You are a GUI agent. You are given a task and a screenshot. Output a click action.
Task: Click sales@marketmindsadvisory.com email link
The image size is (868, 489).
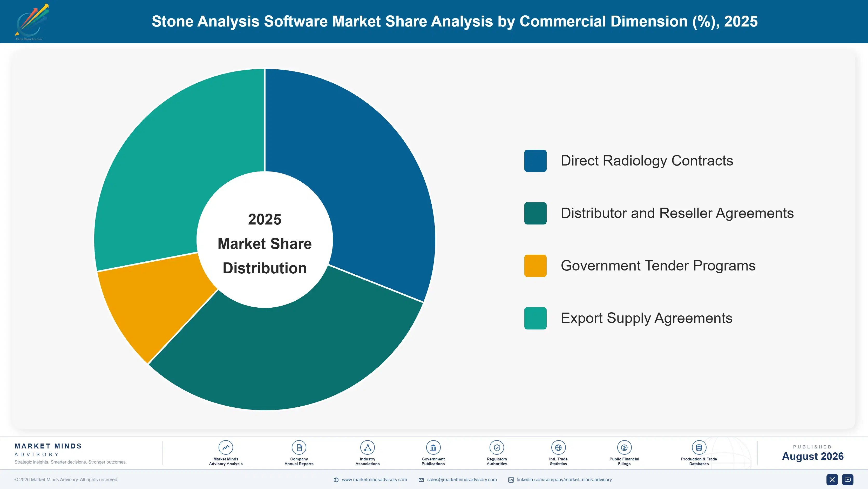(x=462, y=480)
